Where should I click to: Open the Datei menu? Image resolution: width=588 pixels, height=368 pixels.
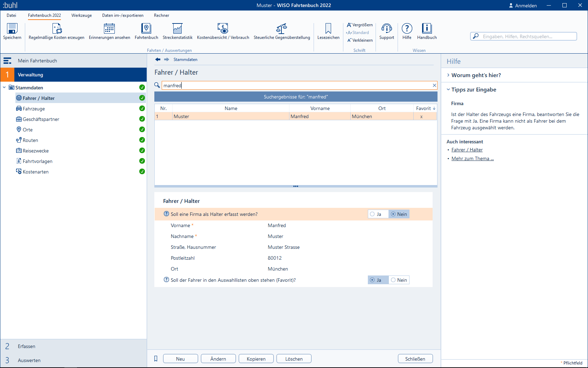[12, 15]
